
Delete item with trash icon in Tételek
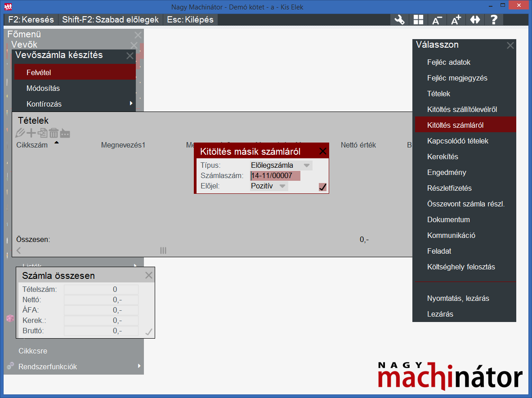pyautogui.click(x=54, y=133)
